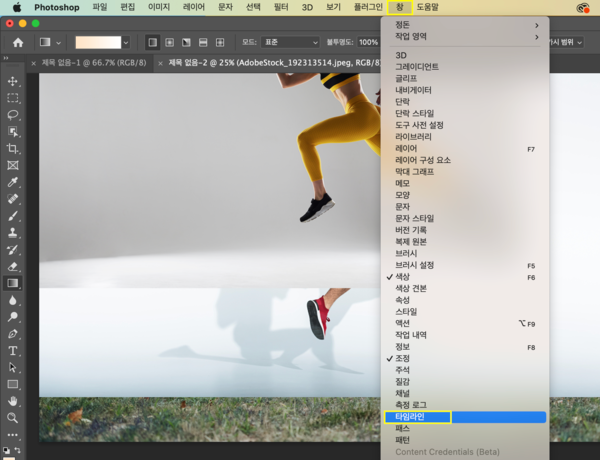Open the Edit Toolbar three-dots menu

tap(13, 435)
